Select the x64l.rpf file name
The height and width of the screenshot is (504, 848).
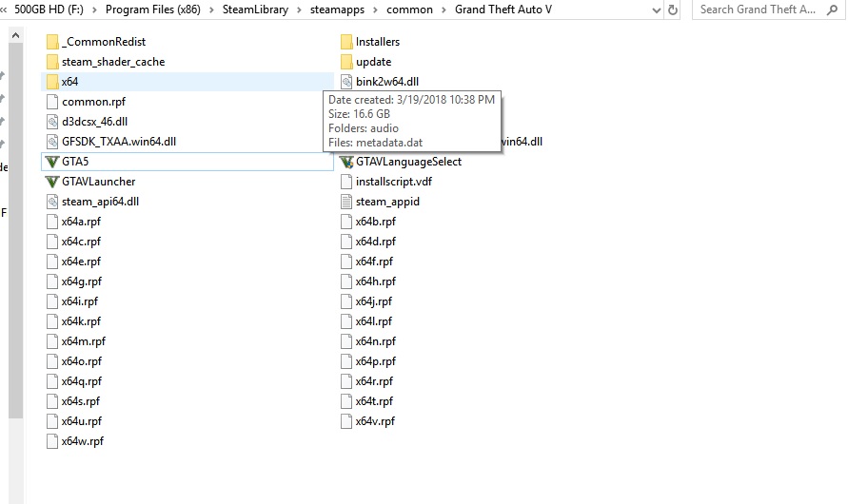(374, 321)
